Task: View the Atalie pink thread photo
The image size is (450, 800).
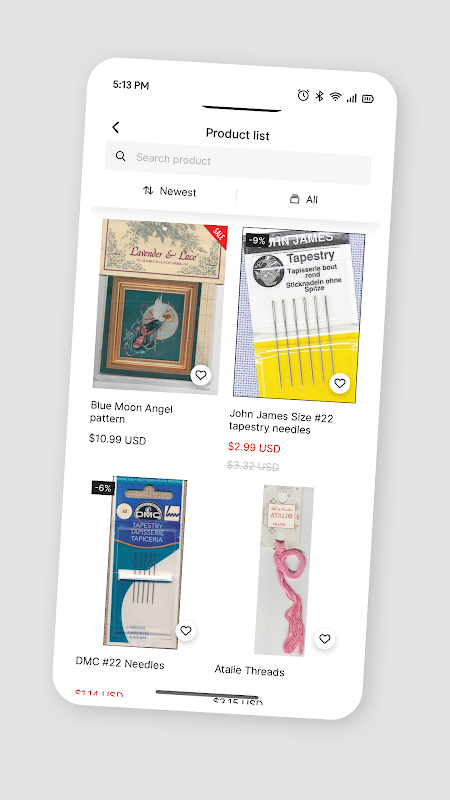Action: coord(284,570)
